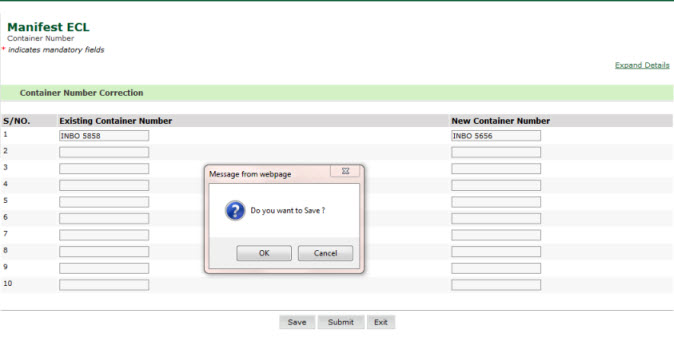Screen dimensions: 674x364
Task: Click row 5 existing container number field
Action: (104, 202)
